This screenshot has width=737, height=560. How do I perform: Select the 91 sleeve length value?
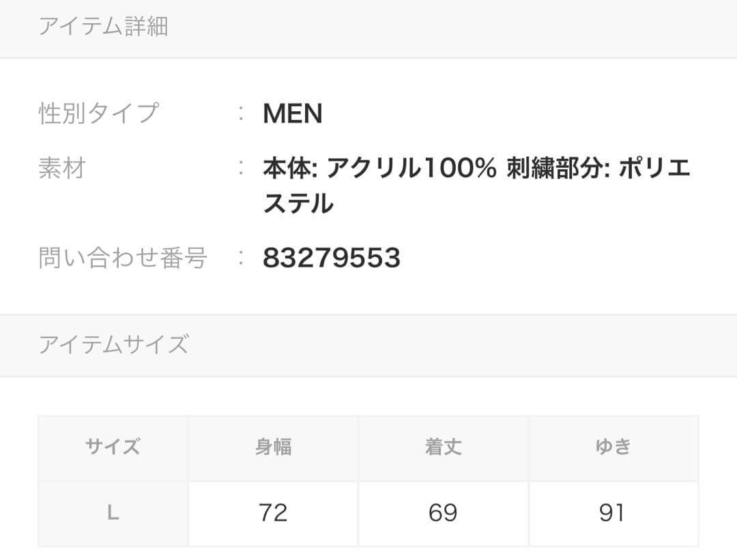coord(612,513)
